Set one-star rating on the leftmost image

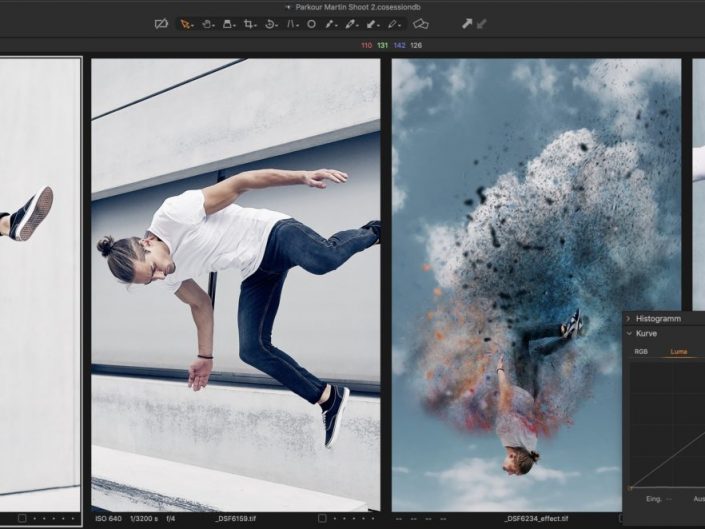34,519
